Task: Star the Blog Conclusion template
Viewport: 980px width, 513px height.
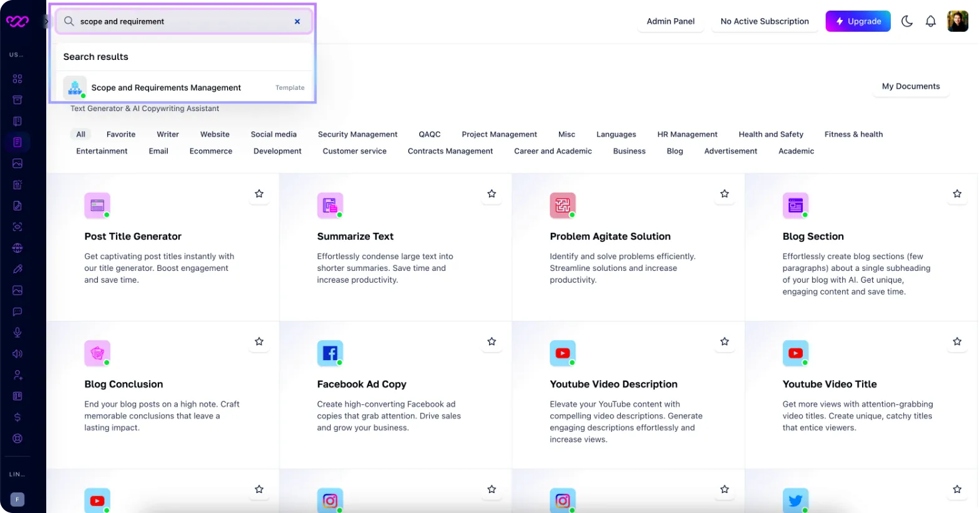Action: coord(259,342)
